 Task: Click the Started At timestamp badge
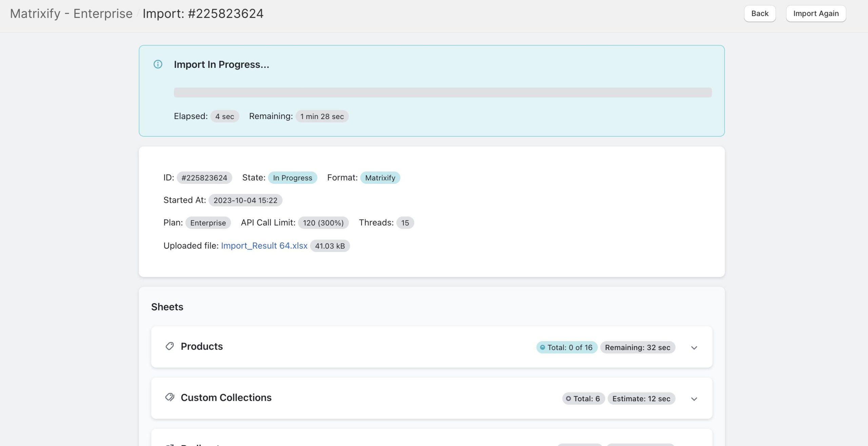coord(245,200)
